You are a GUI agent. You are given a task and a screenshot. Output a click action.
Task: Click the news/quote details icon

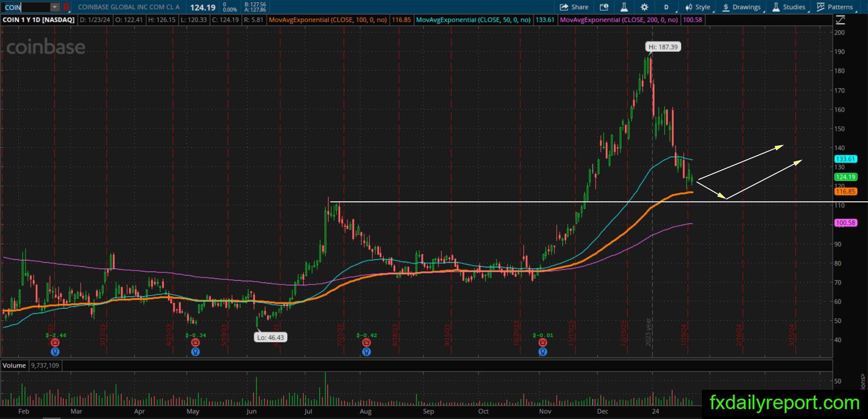604,7
